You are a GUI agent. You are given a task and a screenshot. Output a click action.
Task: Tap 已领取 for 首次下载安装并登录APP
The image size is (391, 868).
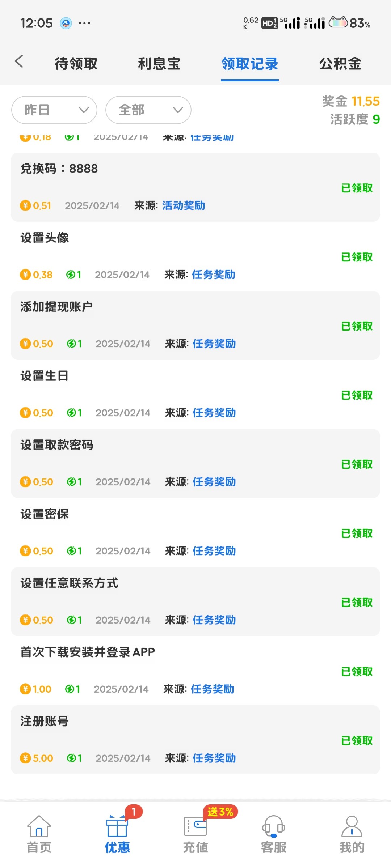[x=357, y=672]
